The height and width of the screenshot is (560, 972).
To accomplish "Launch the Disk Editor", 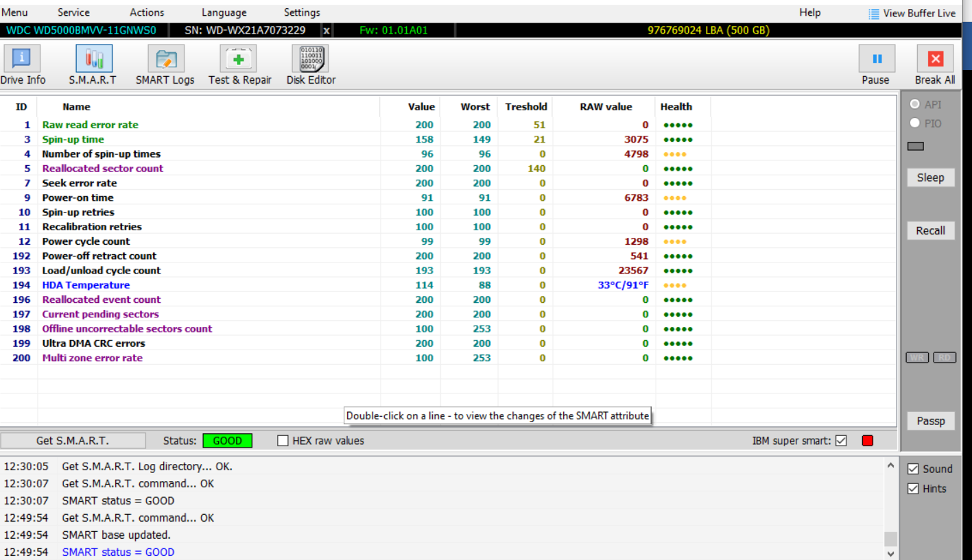I will pyautogui.click(x=311, y=65).
